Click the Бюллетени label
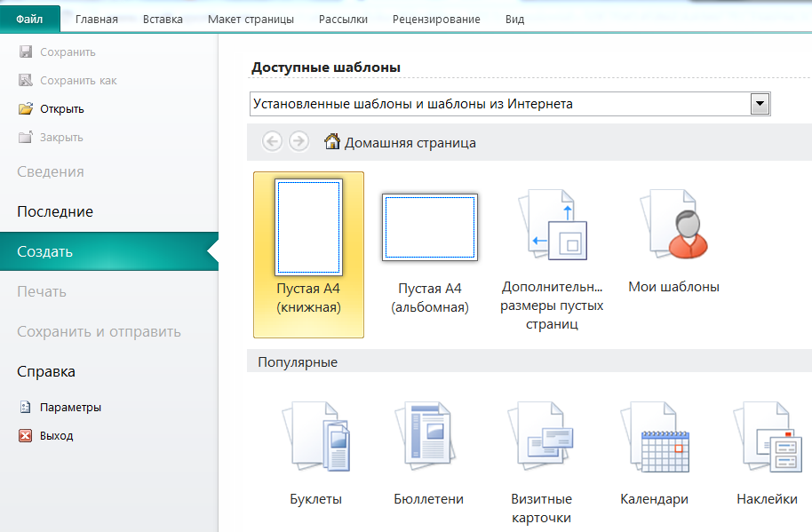 pyautogui.click(x=428, y=498)
